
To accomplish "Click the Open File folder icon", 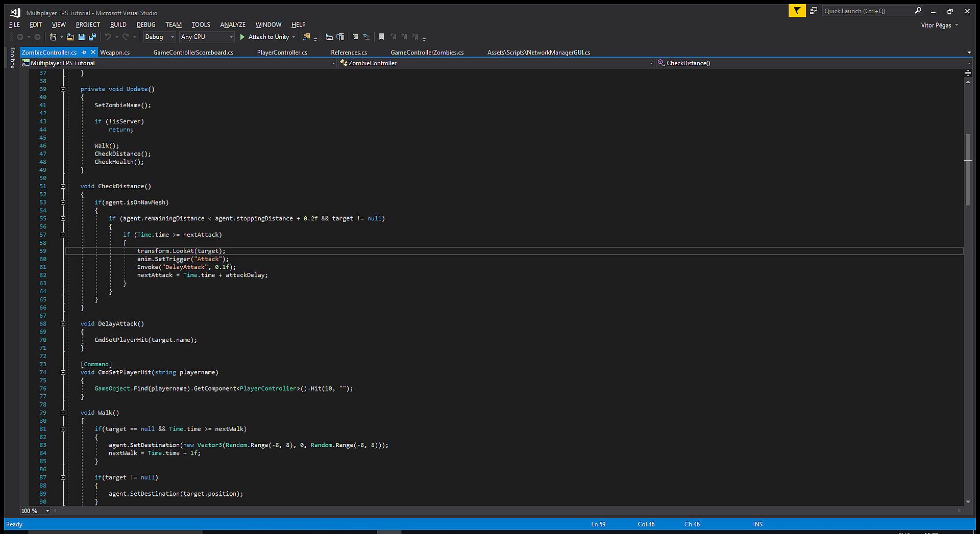I will [x=70, y=37].
